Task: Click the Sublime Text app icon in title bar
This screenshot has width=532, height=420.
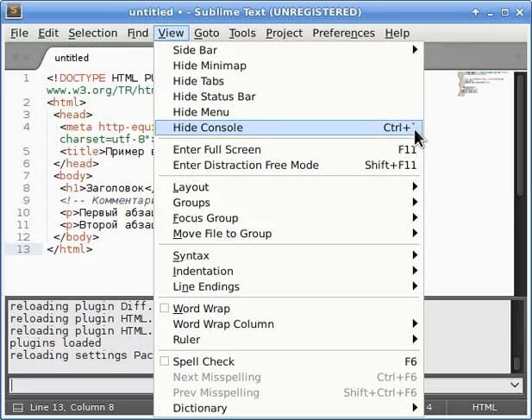Action: 14,11
